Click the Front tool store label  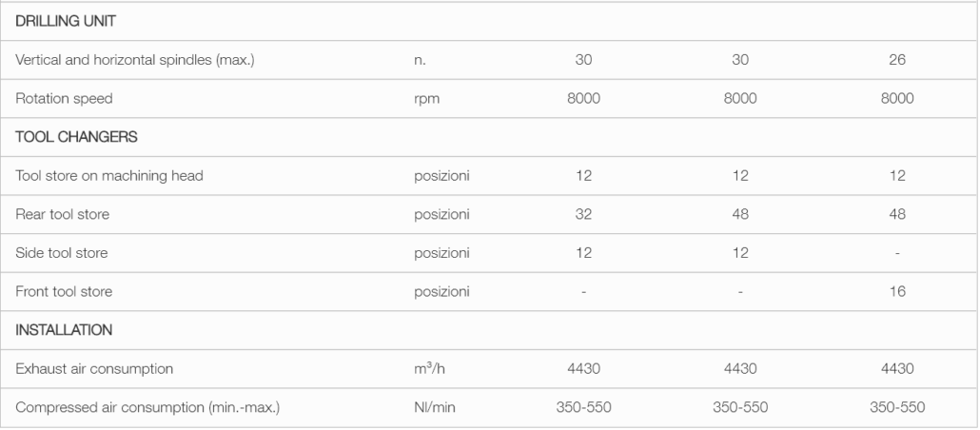click(x=64, y=292)
